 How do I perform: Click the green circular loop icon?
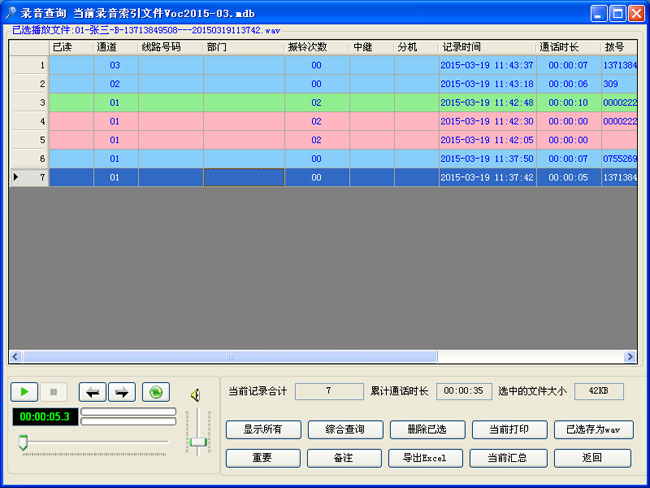pos(155,393)
